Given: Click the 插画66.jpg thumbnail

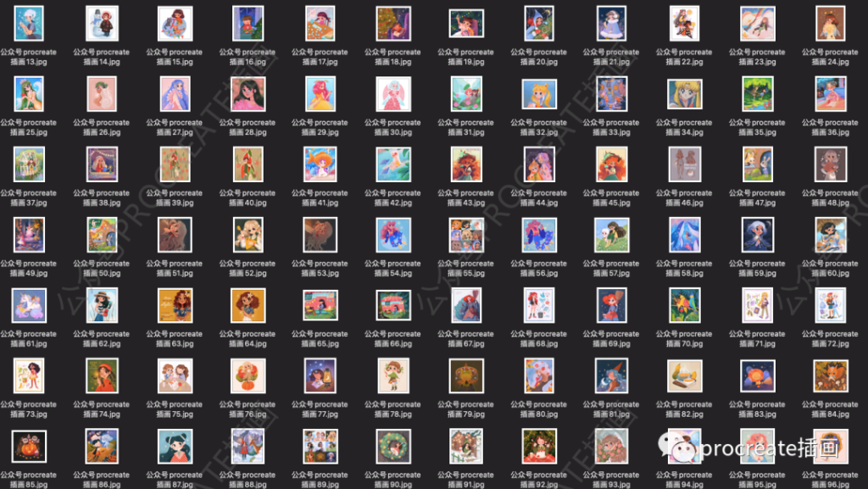Looking at the screenshot, I should click(392, 305).
